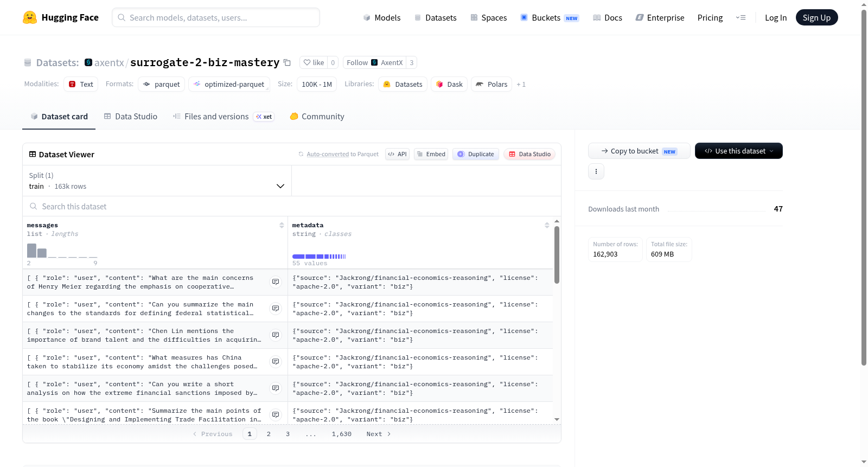Image resolution: width=868 pixels, height=467 pixels.
Task: Select the Polars library tag
Action: click(492, 84)
